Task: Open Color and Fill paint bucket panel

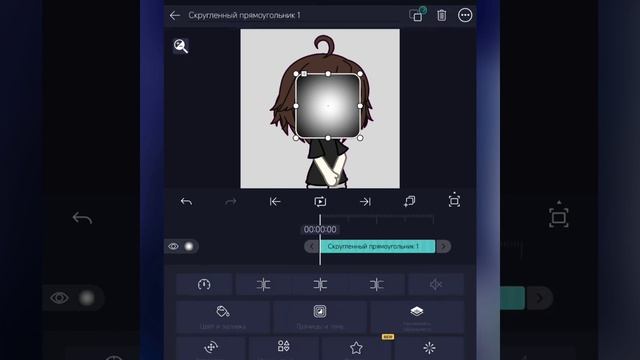Action: point(223,317)
